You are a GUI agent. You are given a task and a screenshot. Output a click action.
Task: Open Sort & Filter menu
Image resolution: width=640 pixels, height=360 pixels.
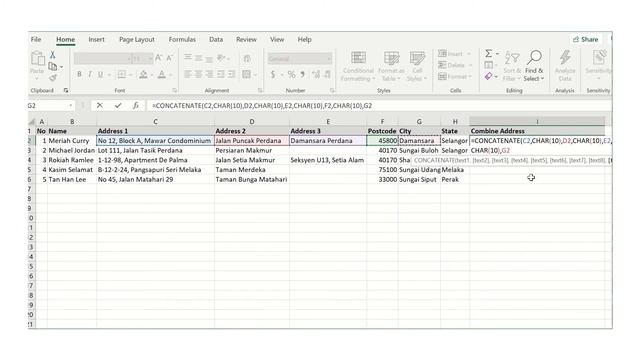point(511,66)
